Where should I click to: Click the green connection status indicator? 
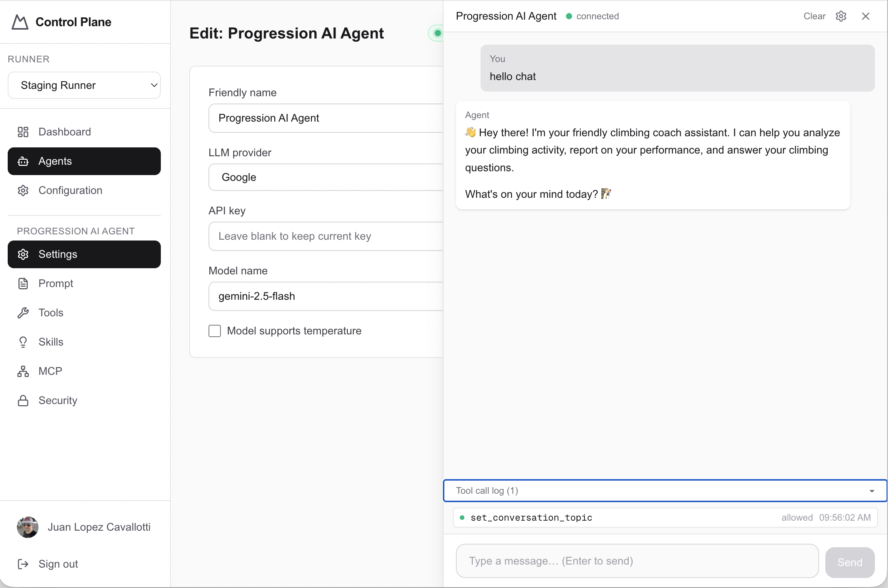pos(568,16)
